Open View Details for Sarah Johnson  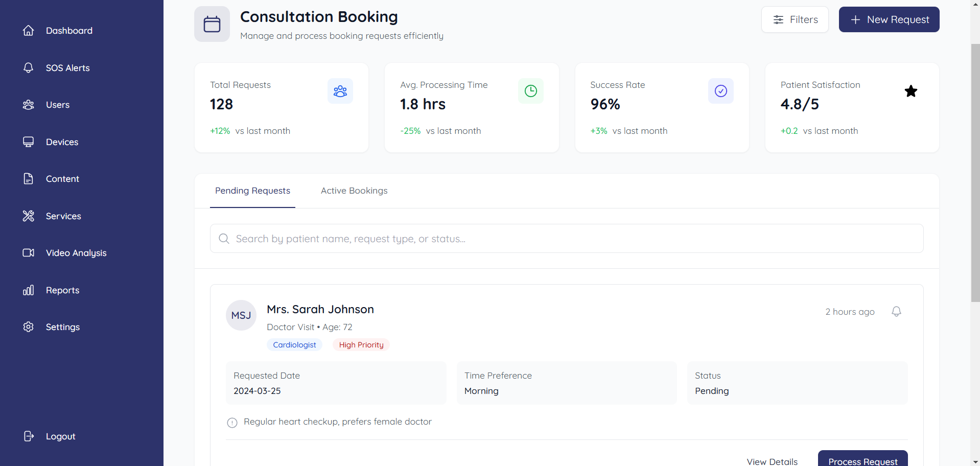(x=772, y=461)
